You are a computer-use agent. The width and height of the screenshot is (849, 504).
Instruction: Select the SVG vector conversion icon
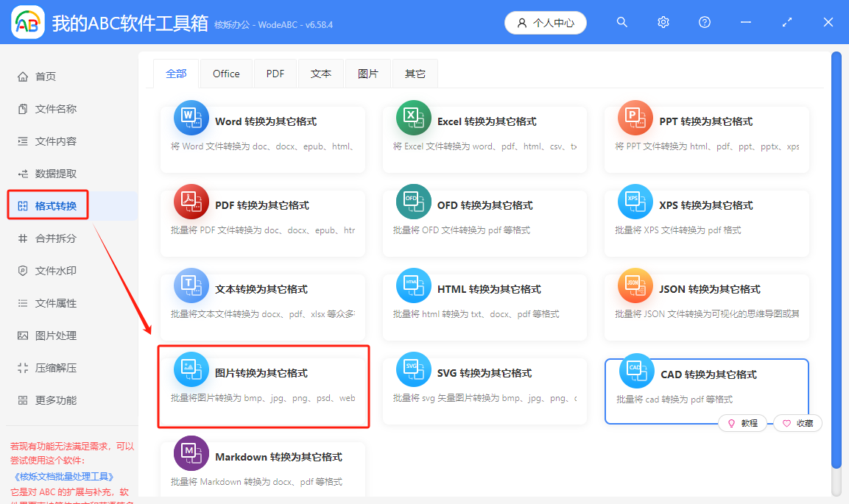point(413,369)
